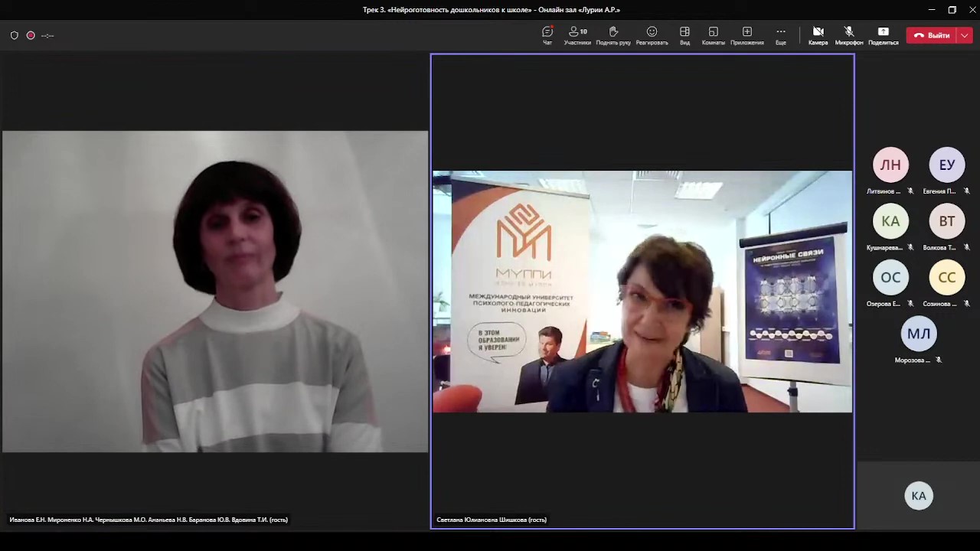
Task: Click the МЛ Морозова participant avatar
Action: click(919, 334)
